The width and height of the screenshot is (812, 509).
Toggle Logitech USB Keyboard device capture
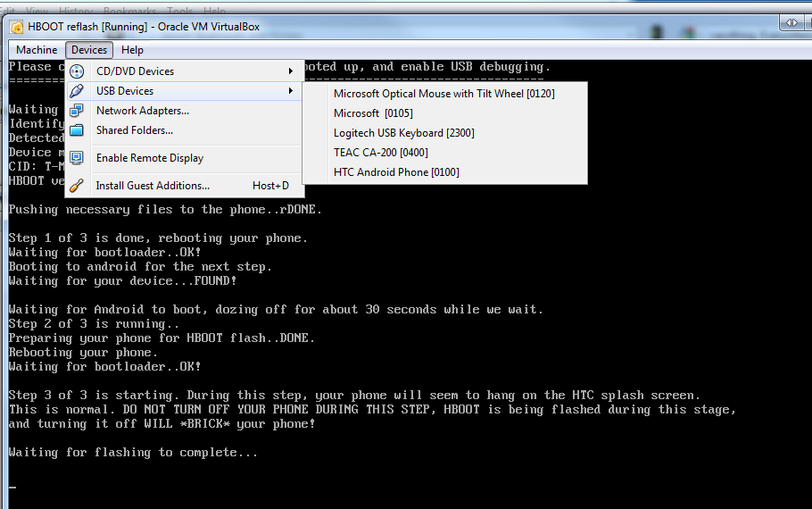tap(403, 133)
